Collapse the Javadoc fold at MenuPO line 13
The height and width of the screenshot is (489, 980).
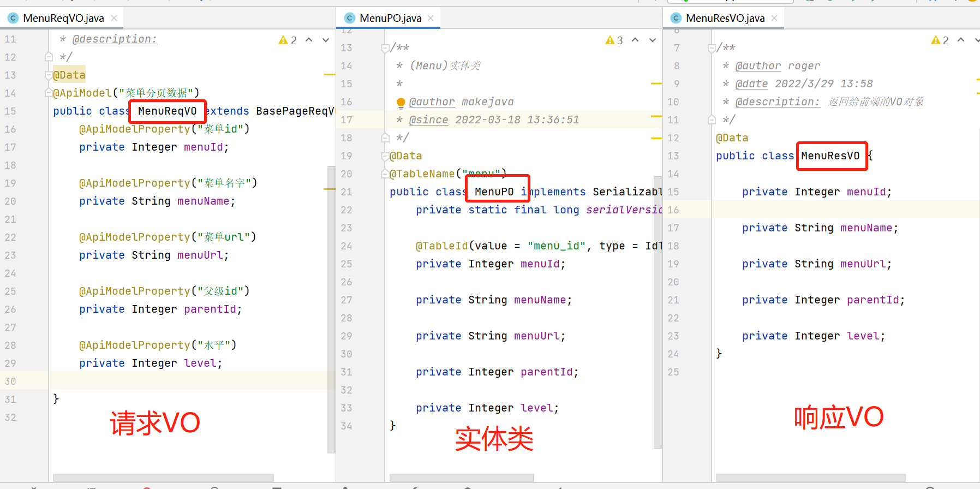385,48
